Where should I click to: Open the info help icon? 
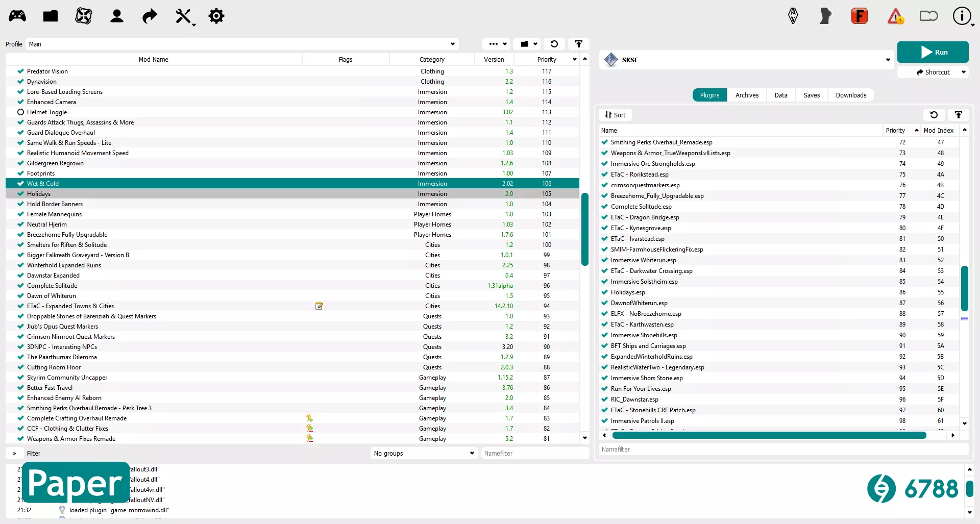click(x=962, y=16)
